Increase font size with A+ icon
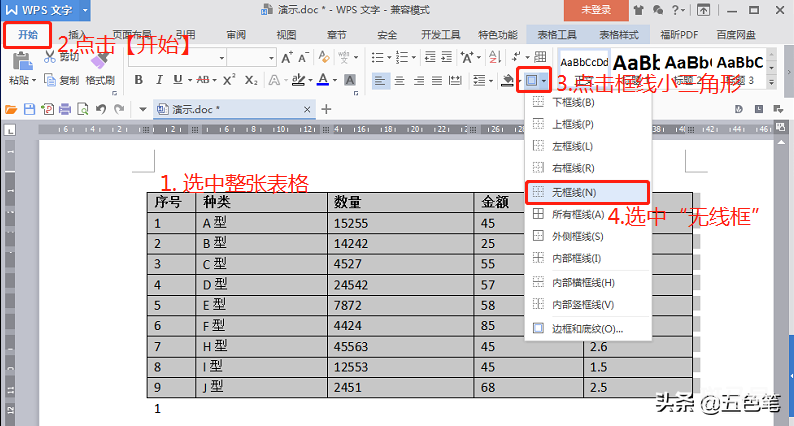The width and height of the screenshot is (794, 426). [x=287, y=58]
